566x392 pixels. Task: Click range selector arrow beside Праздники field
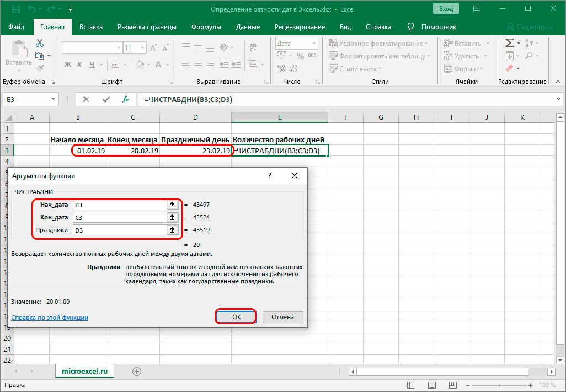172,230
